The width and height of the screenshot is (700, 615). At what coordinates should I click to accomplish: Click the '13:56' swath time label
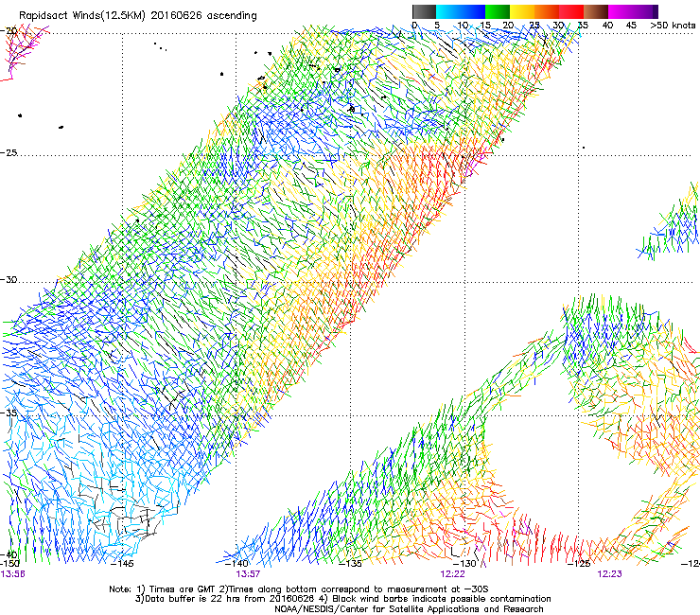point(12,574)
